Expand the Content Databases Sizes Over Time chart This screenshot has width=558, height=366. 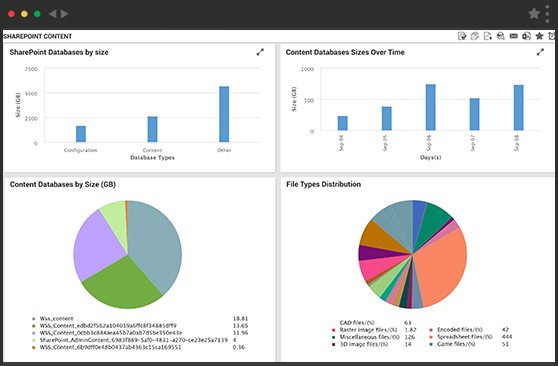tap(540, 52)
